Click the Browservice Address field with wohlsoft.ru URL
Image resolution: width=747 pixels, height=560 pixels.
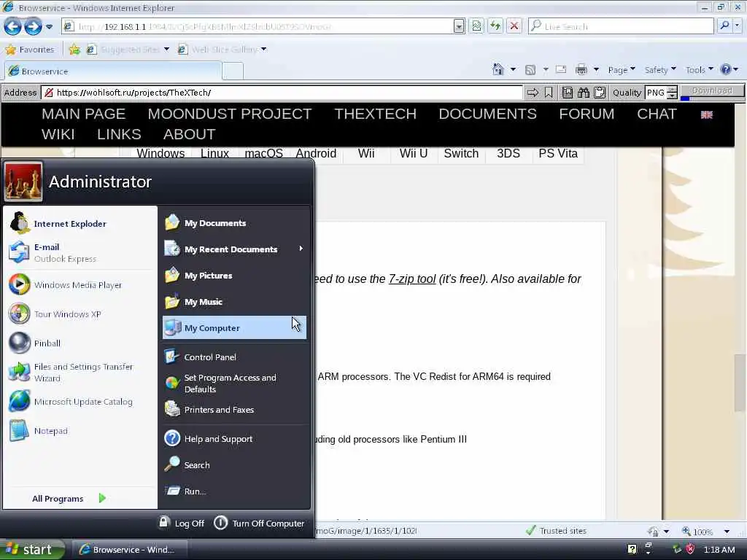click(x=282, y=93)
